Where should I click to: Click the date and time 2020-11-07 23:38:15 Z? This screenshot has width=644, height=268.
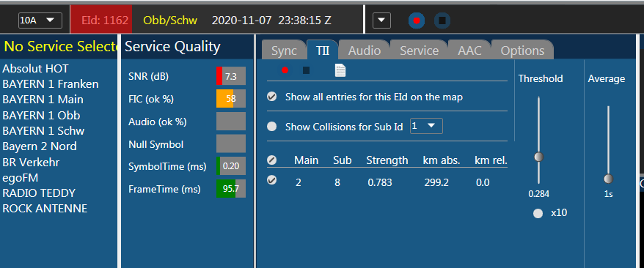[271, 21]
